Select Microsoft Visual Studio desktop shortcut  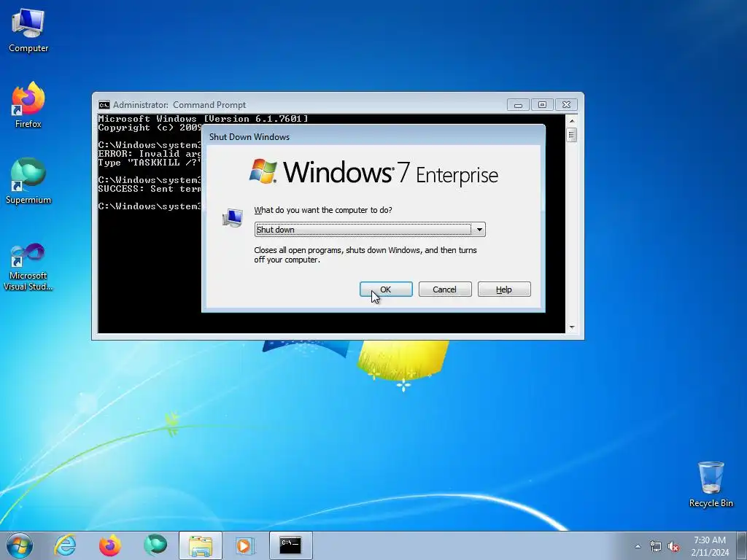click(28, 267)
